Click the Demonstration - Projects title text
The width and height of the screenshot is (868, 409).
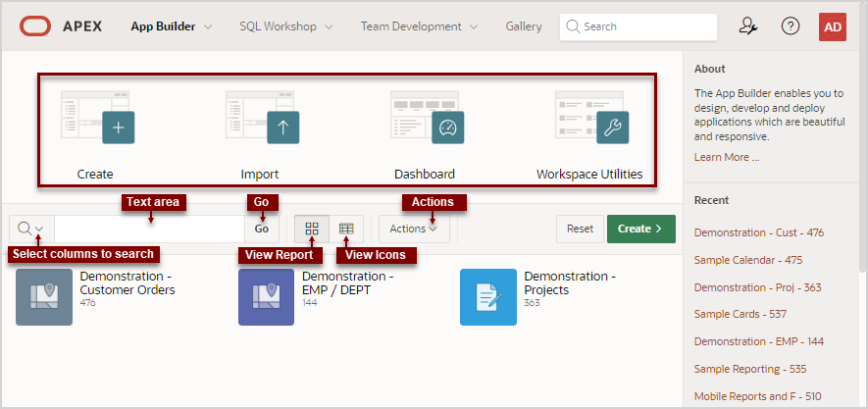coord(570,282)
